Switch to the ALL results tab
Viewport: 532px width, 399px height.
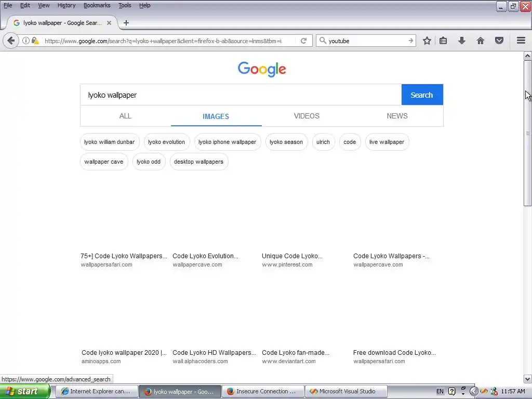(125, 116)
